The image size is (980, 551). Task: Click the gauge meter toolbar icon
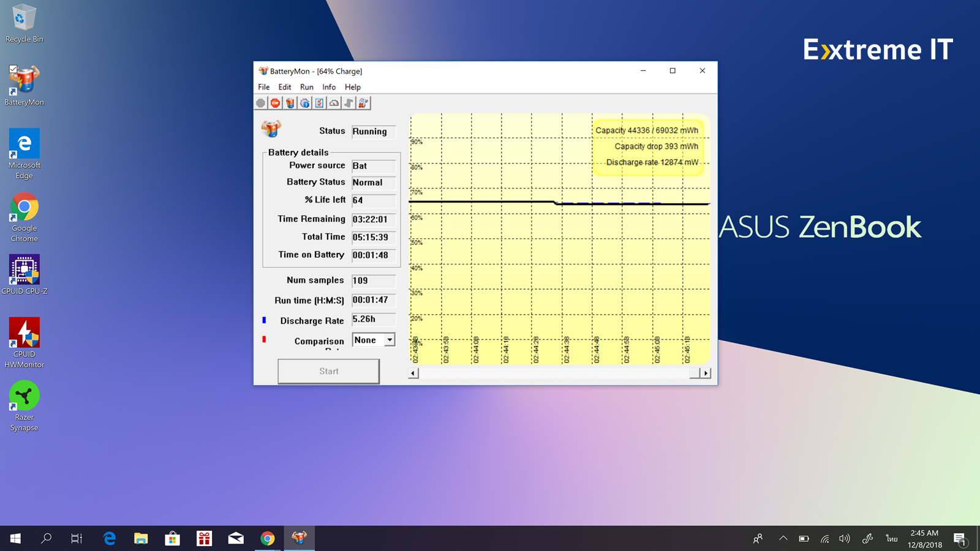(x=334, y=103)
